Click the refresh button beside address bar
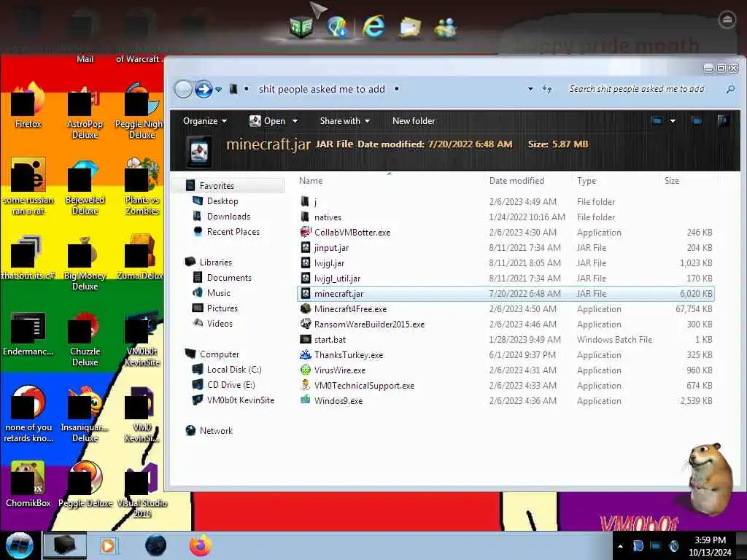 click(547, 89)
